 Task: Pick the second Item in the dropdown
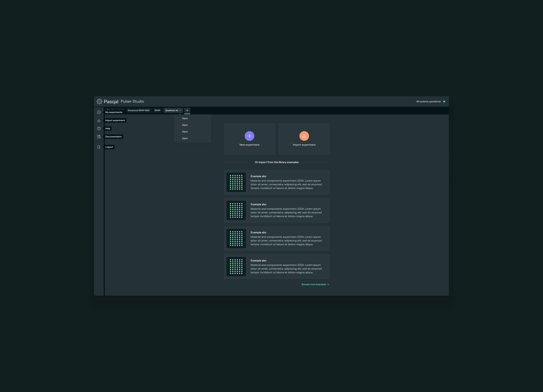coord(185,125)
